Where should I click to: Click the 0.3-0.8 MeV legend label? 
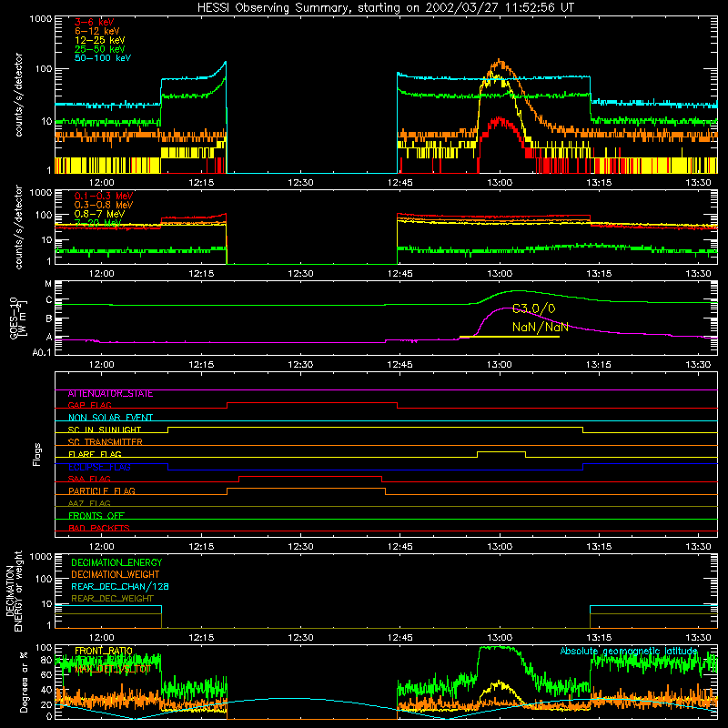pos(104,205)
